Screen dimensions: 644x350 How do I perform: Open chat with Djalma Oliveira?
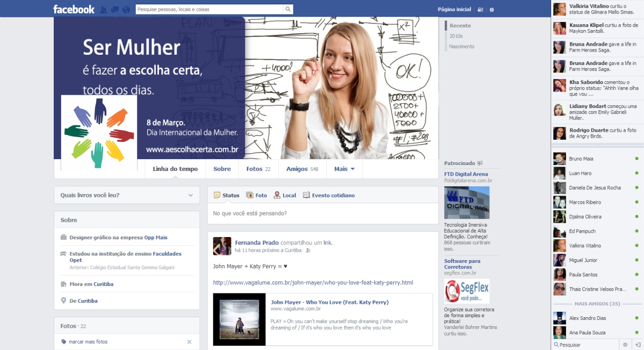(597, 217)
